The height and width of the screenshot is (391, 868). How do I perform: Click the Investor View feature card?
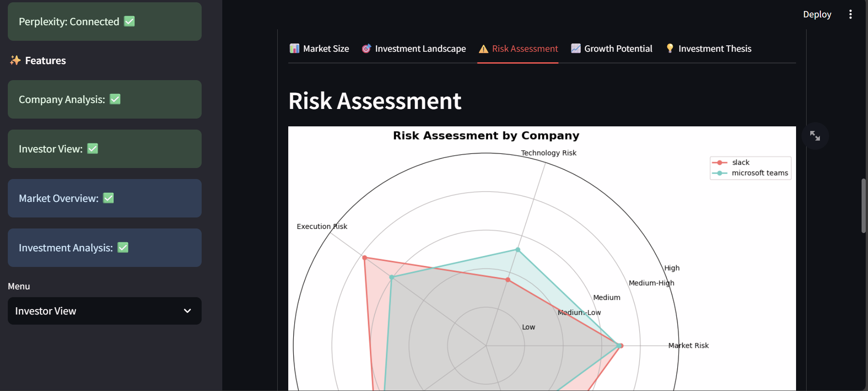click(x=104, y=149)
